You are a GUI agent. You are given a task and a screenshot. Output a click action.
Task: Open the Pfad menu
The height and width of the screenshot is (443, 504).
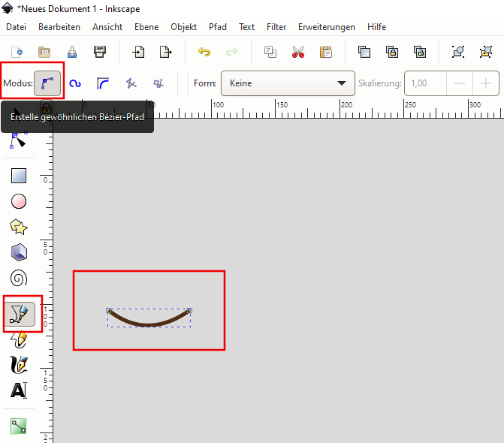click(x=218, y=27)
